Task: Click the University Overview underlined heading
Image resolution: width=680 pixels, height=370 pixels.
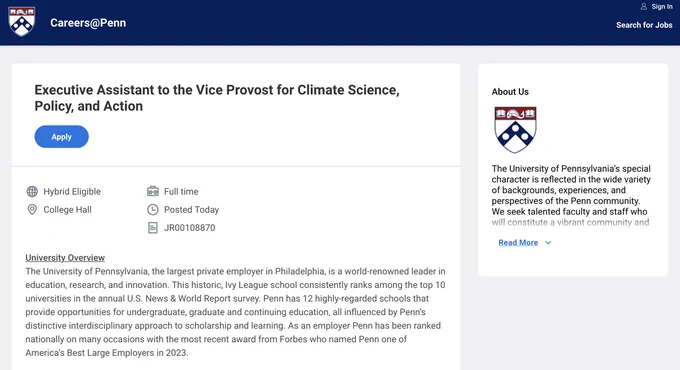Action: click(x=65, y=258)
